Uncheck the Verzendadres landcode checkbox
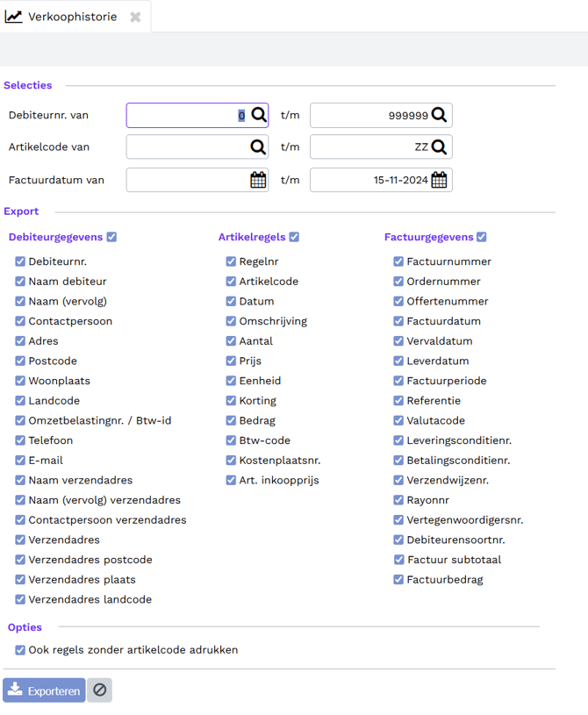 [20, 600]
